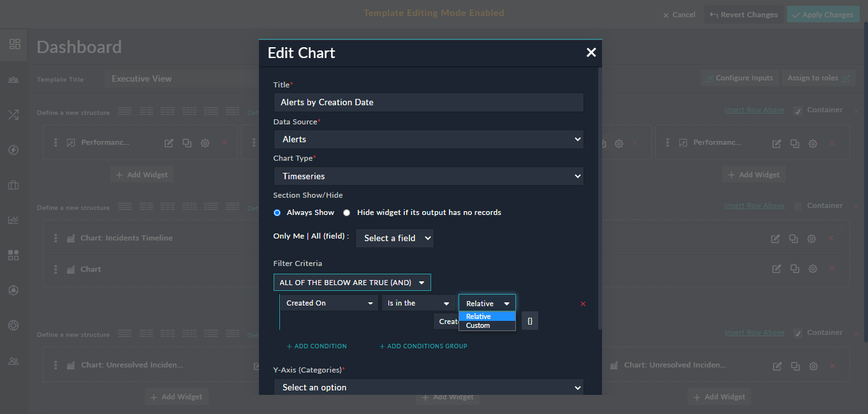868x414 pixels.
Task: Click the curly braces icon in Filter Criteria
Action: 530,321
